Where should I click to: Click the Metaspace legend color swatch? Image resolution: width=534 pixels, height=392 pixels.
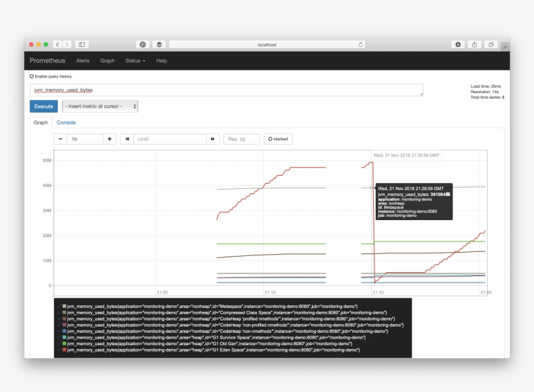coord(64,306)
